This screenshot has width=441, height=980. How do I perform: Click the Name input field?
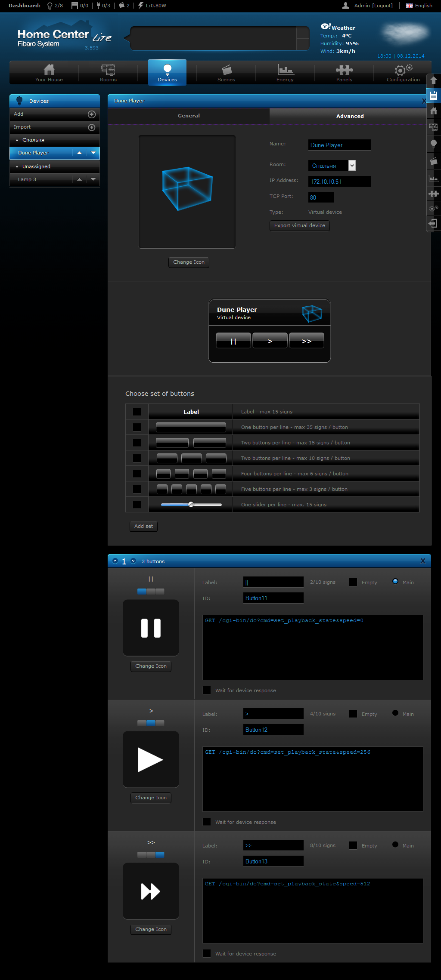[339, 145]
